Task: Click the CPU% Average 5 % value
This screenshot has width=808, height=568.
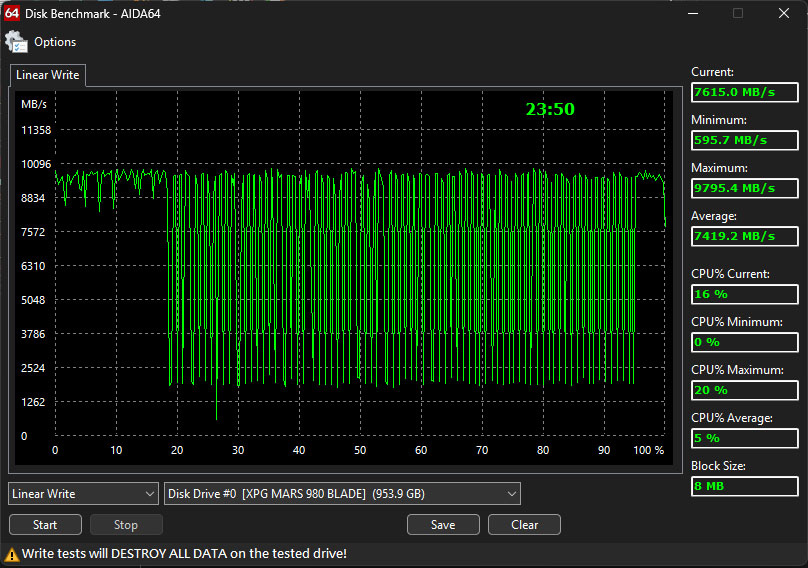Action: tap(745, 438)
